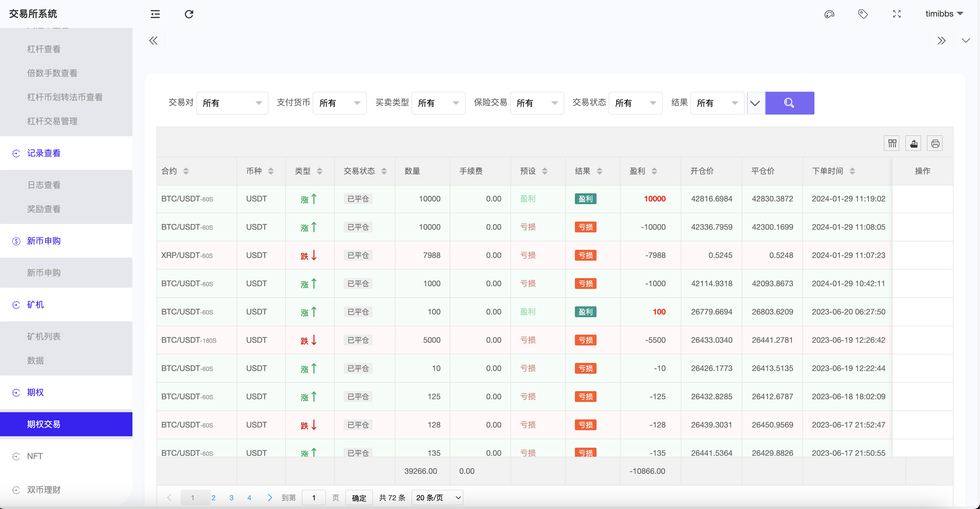Open the column settings icon above the table

892,143
